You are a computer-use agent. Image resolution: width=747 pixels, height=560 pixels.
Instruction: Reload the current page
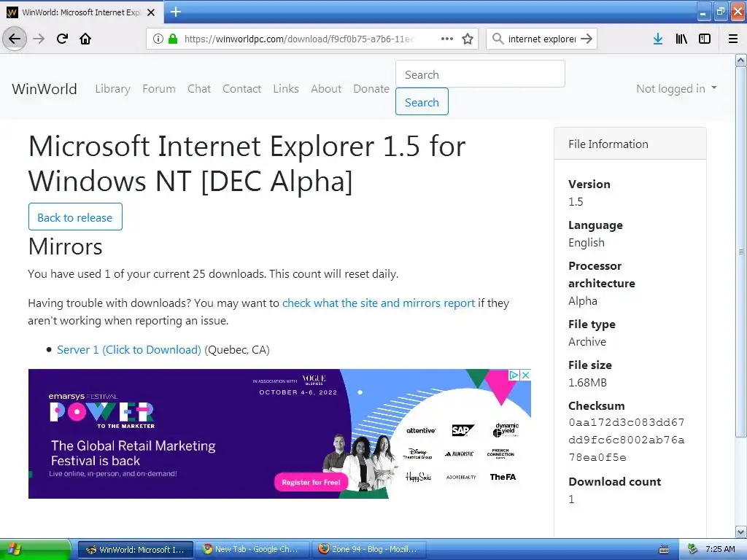(x=62, y=39)
